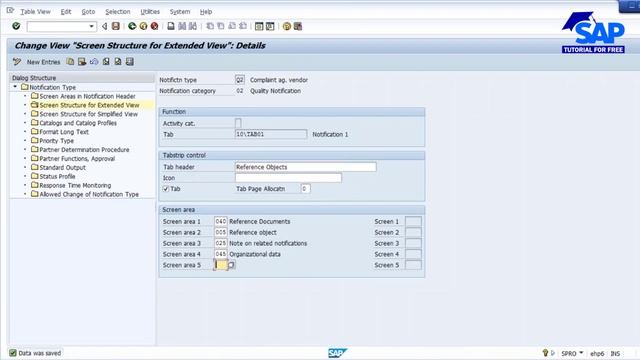Click the yellow Exit icon
640x360 pixels.
click(x=143, y=26)
